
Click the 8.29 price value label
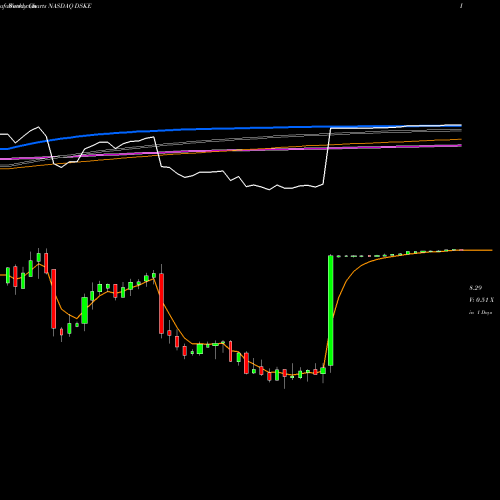point(476,287)
